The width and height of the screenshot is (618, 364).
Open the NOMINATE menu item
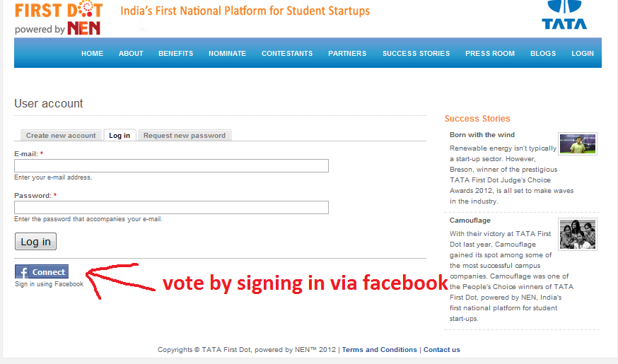(227, 54)
